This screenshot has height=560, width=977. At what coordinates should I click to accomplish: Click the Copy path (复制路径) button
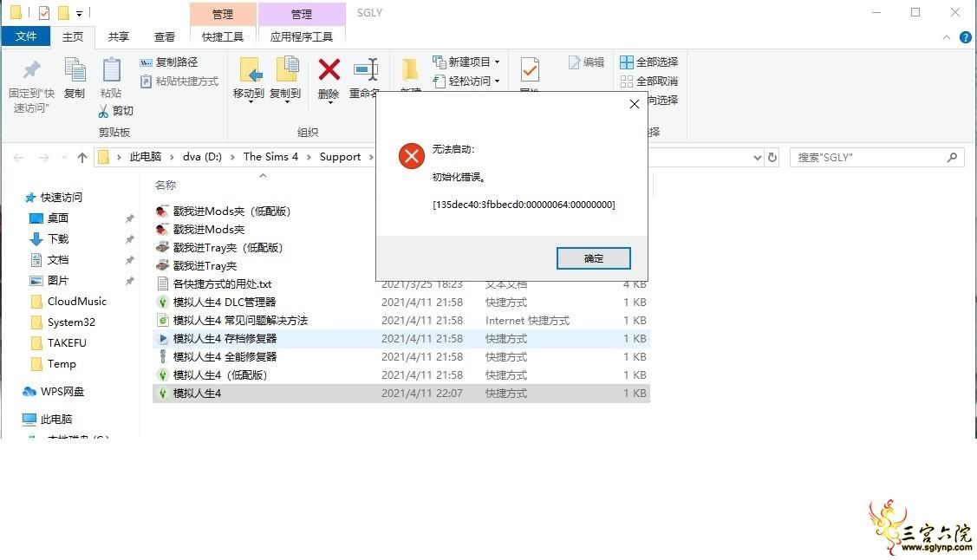(x=169, y=62)
